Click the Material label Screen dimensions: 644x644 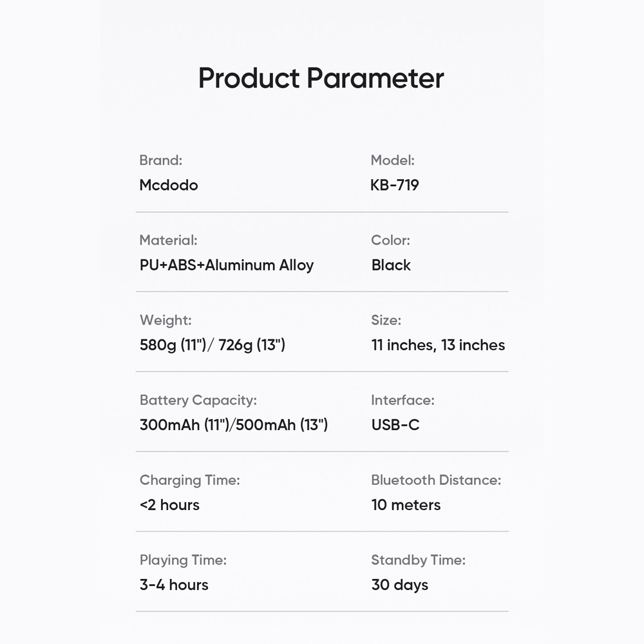[168, 240]
